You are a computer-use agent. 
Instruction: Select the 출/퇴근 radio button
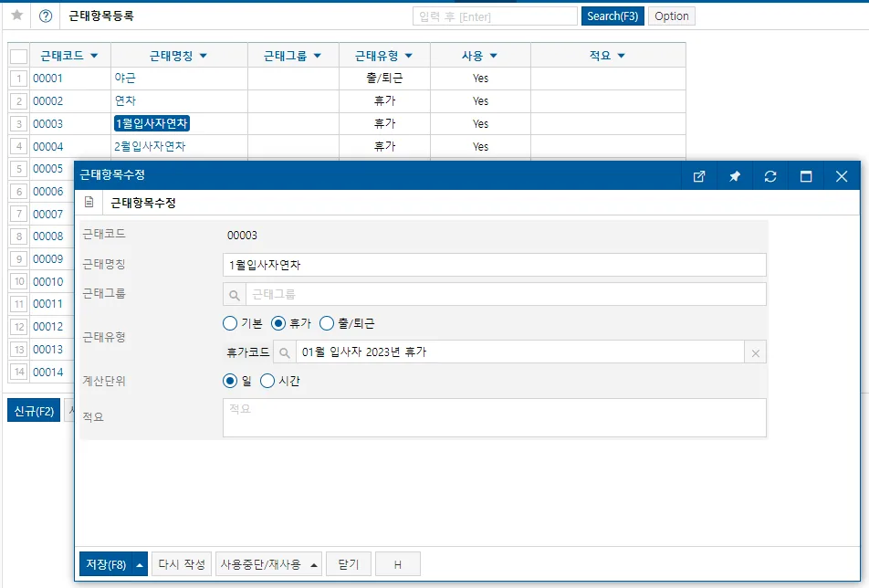[327, 323]
